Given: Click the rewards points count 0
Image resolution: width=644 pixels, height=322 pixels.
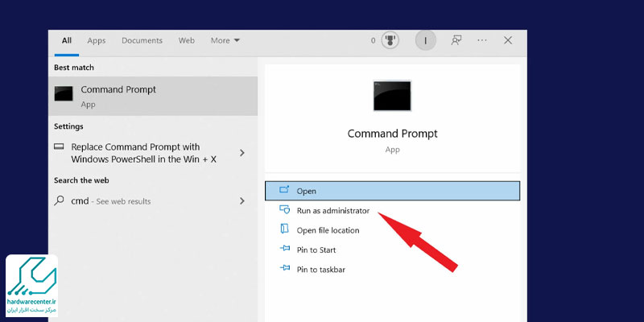Looking at the screenshot, I should click(x=373, y=41).
